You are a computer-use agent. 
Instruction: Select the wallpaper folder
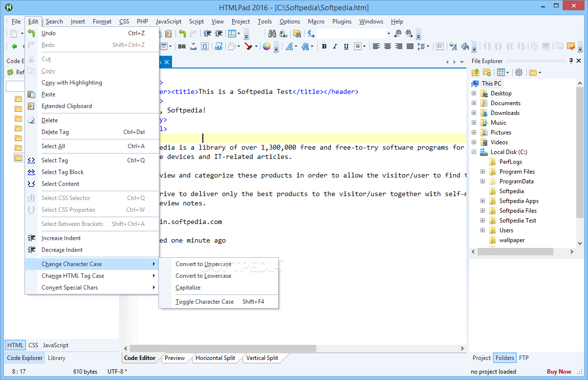[512, 240]
